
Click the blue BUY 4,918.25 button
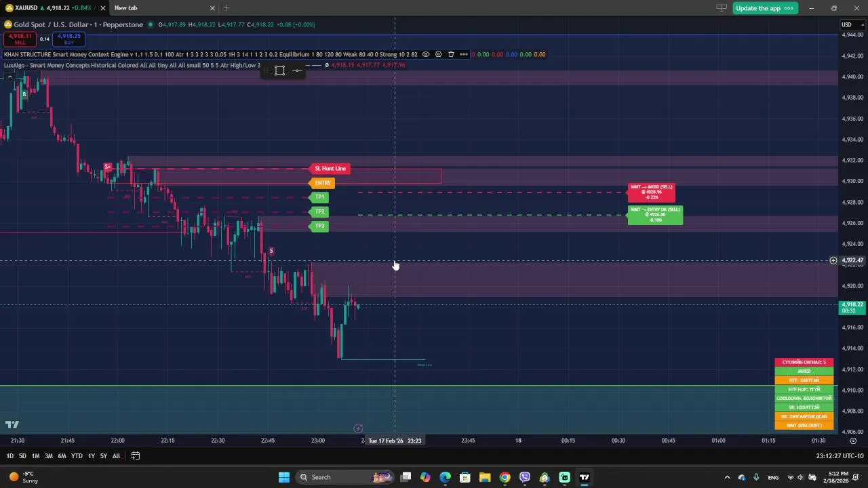pyautogui.click(x=68, y=39)
